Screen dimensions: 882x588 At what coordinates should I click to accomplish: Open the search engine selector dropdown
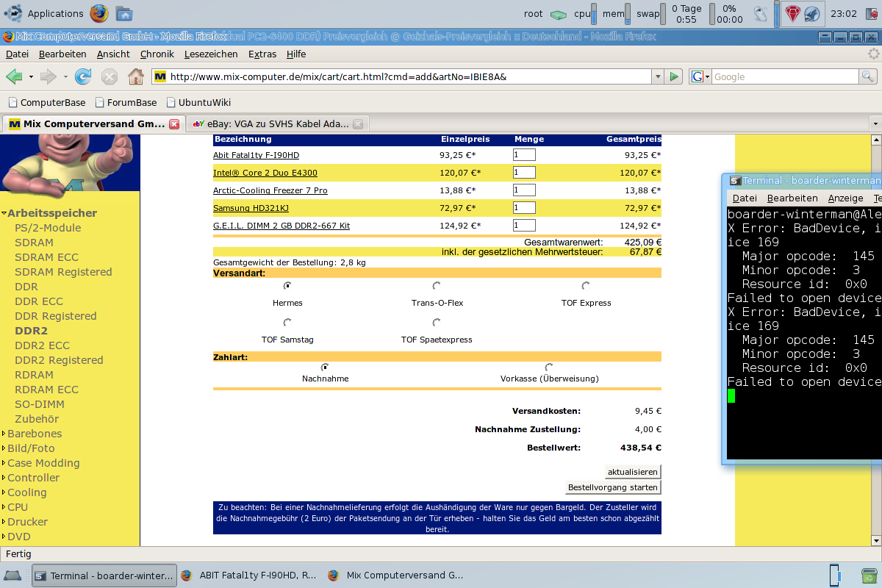tap(700, 76)
